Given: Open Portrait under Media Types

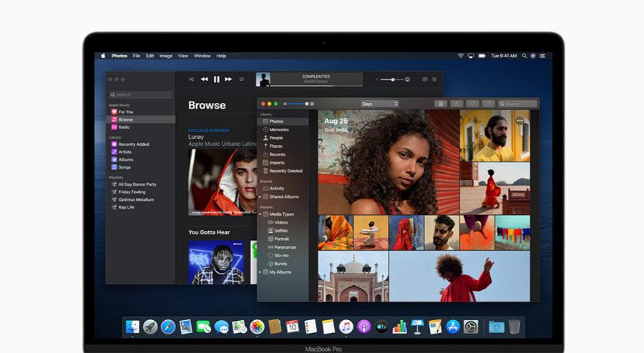Looking at the screenshot, I should point(283,239).
